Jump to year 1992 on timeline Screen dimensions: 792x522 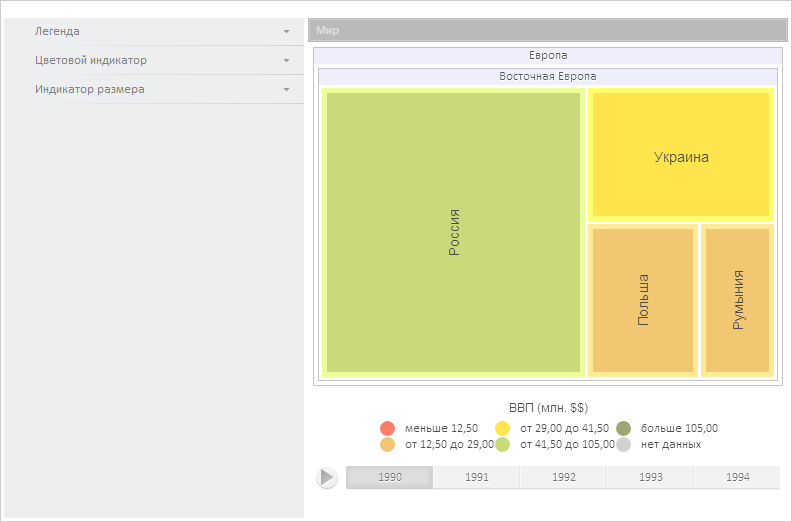click(564, 477)
